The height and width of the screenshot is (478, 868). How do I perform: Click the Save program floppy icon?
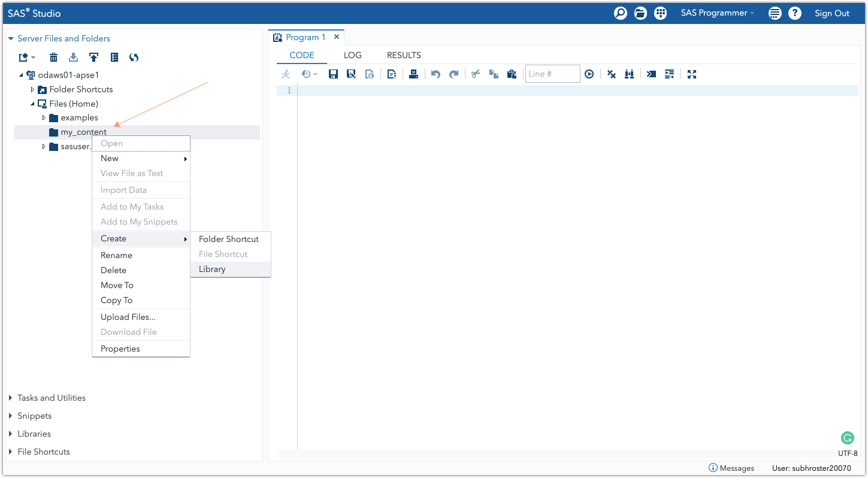pyautogui.click(x=334, y=74)
